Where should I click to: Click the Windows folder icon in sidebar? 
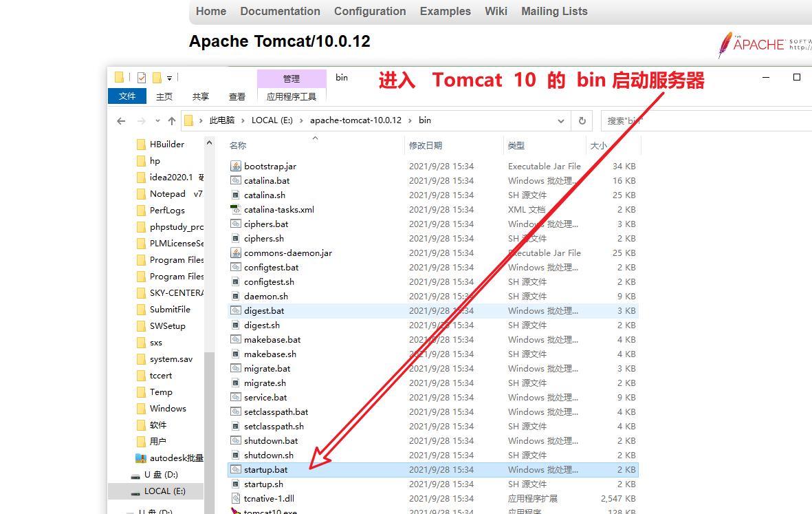click(x=141, y=408)
